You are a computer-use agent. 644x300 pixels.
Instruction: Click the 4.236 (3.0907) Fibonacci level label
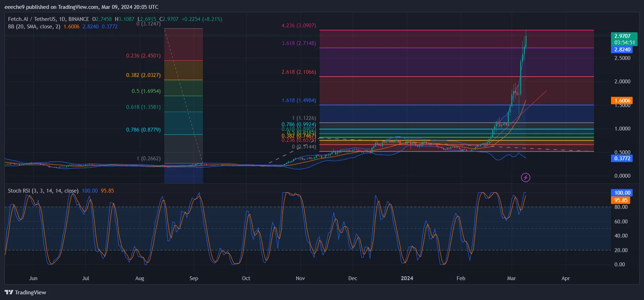click(298, 26)
